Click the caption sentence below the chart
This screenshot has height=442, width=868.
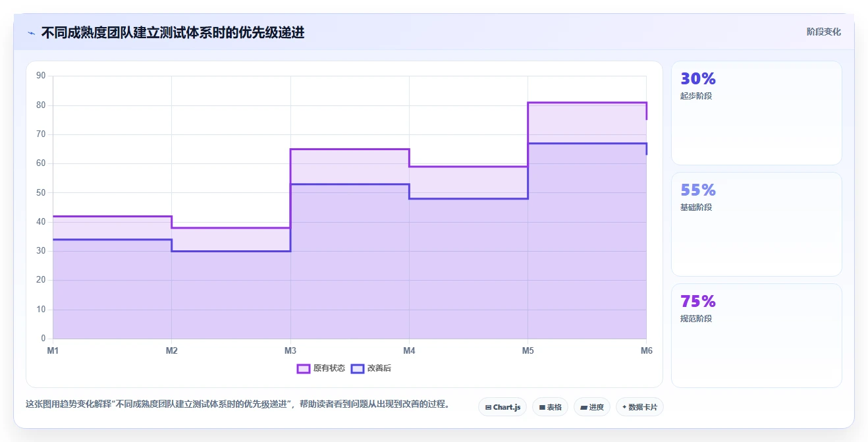pyautogui.click(x=237, y=404)
